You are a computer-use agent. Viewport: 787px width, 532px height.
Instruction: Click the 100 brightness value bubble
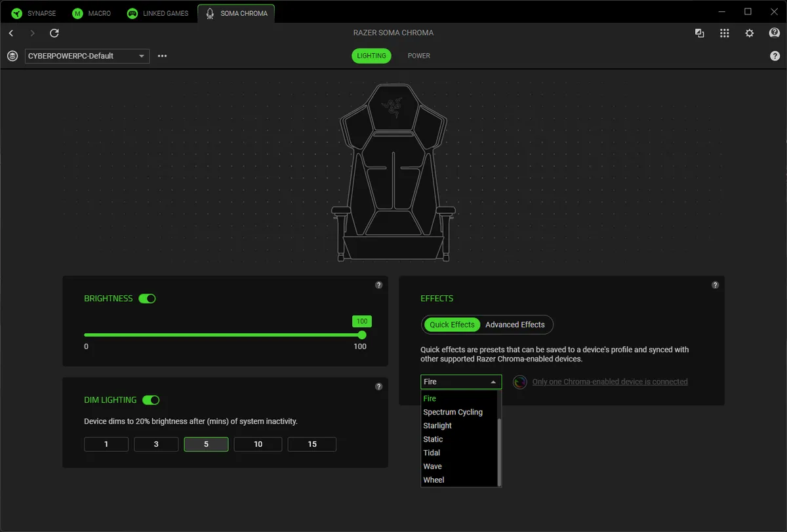point(362,321)
